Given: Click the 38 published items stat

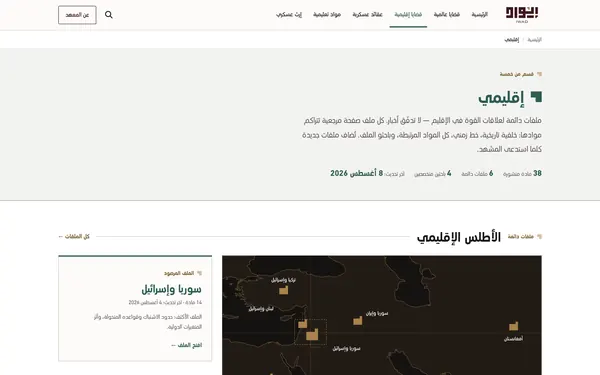Looking at the screenshot, I should coord(522,173).
